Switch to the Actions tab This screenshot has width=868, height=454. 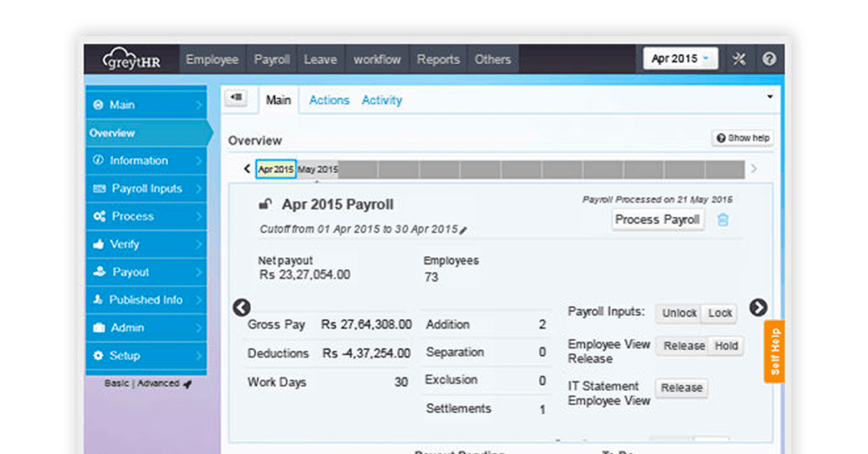click(x=329, y=100)
